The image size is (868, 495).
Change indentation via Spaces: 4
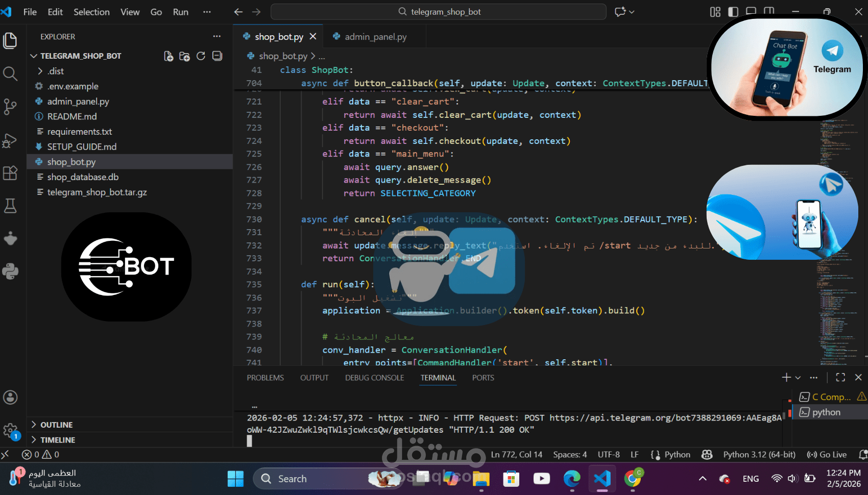(570, 455)
